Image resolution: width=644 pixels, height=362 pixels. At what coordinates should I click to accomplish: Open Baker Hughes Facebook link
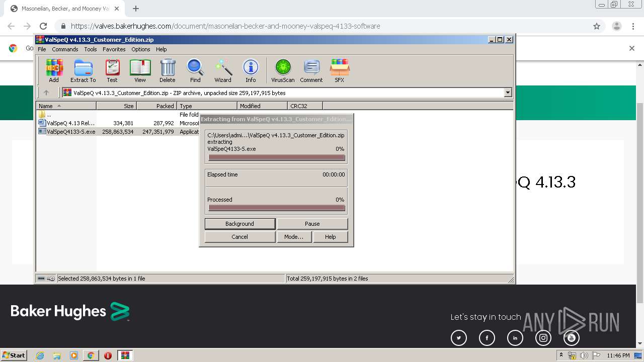[487, 338]
